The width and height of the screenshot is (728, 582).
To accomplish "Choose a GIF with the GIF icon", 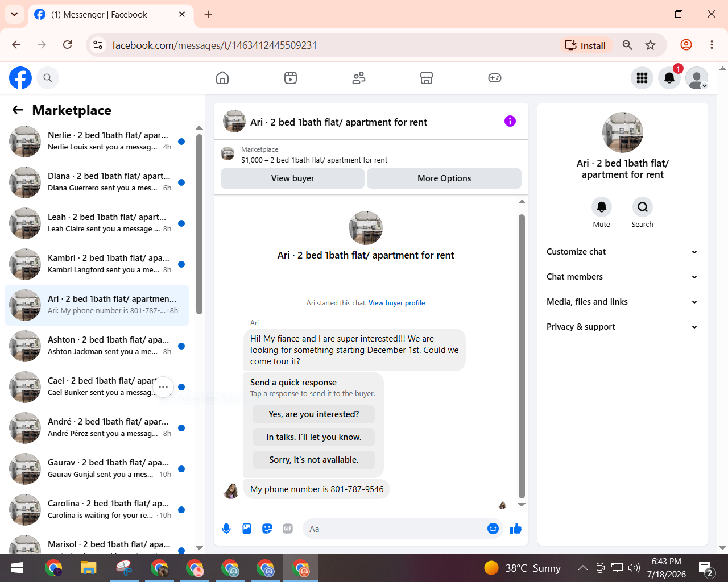I will point(288,529).
